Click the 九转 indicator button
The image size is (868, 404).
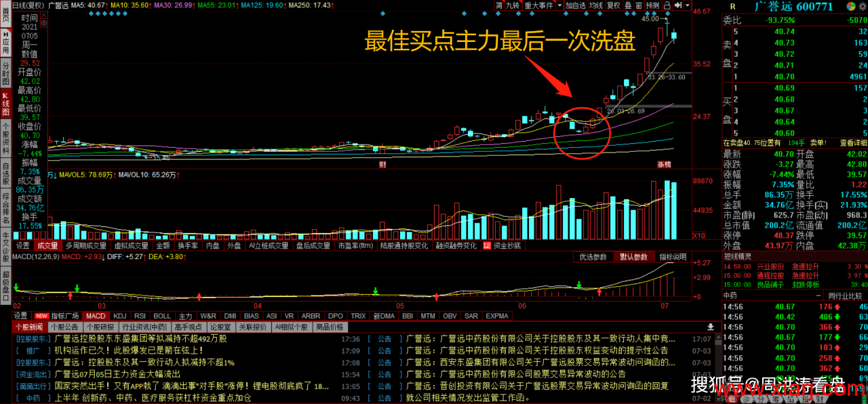[x=513, y=5]
